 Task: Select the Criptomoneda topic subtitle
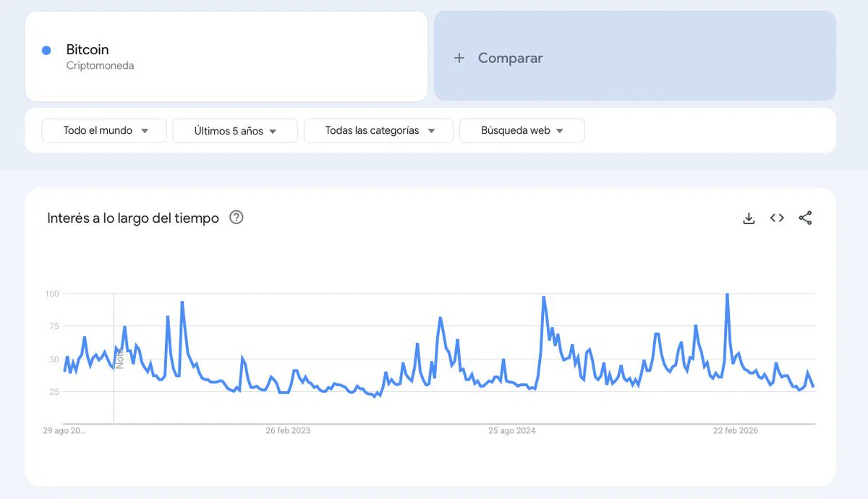click(100, 66)
